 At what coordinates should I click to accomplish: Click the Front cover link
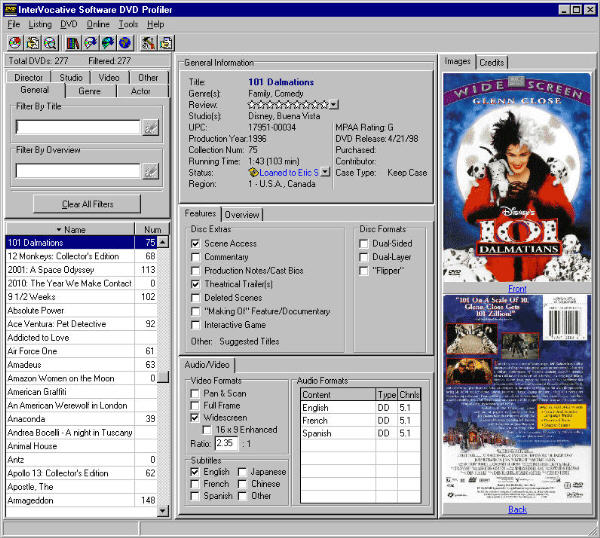coord(517,289)
